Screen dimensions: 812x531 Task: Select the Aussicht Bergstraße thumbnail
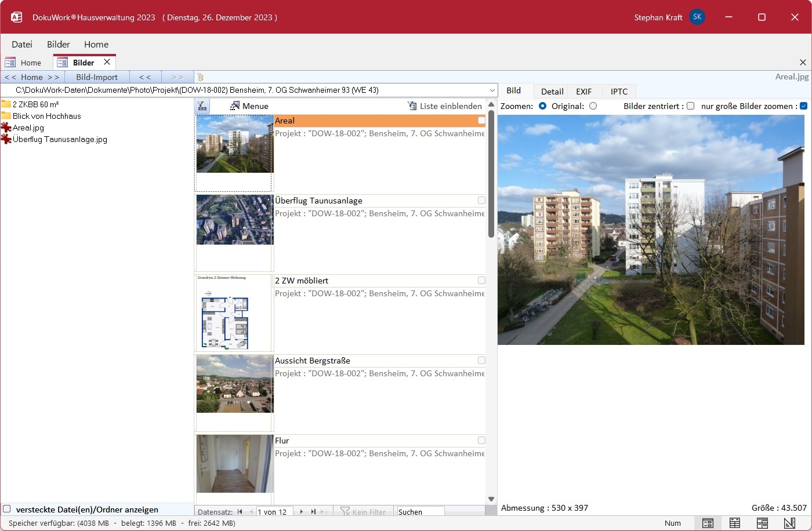pyautogui.click(x=234, y=384)
